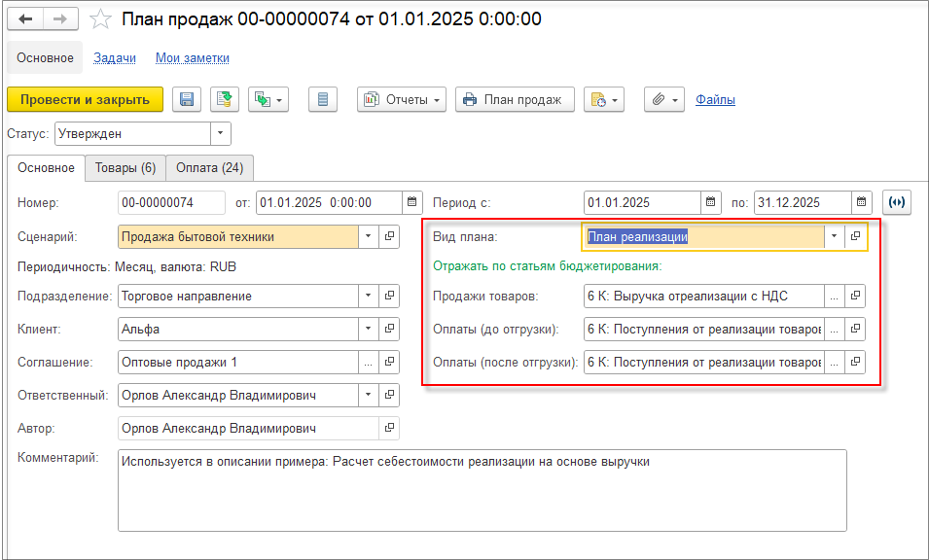Open the paperclip attachments dropdown

pos(664,99)
